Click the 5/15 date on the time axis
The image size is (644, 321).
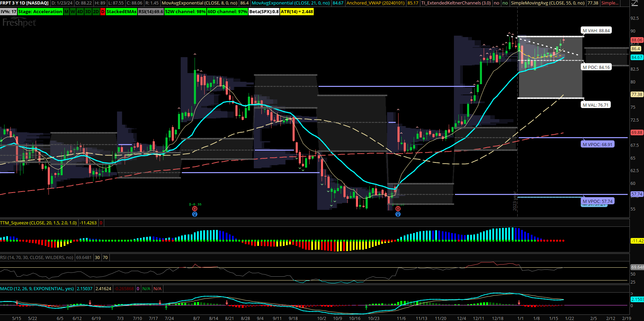pos(17,318)
